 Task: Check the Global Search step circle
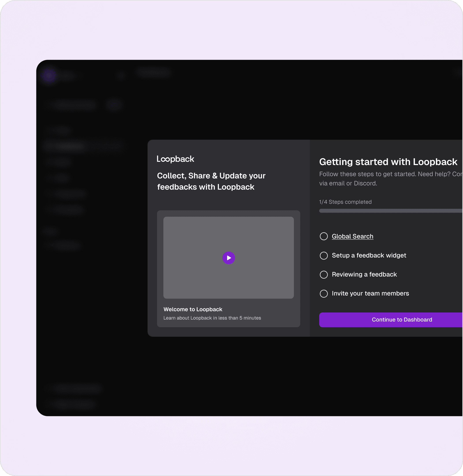(324, 236)
